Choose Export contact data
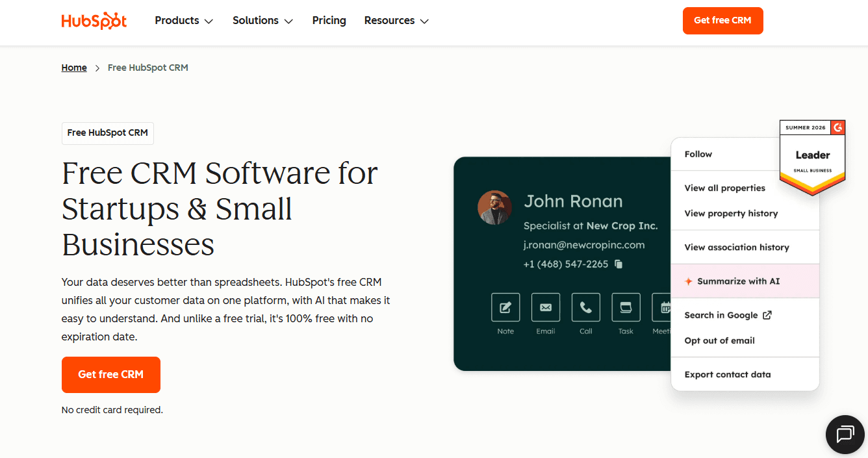 pos(728,374)
